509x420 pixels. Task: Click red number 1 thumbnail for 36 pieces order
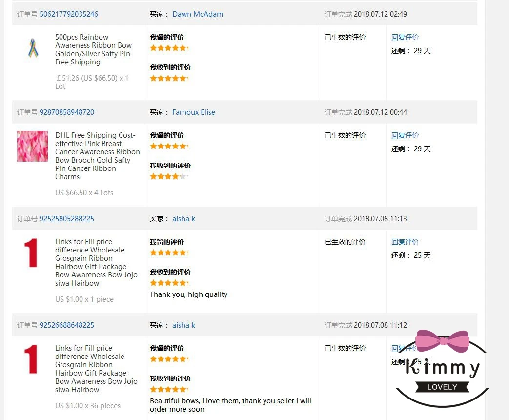(x=31, y=359)
